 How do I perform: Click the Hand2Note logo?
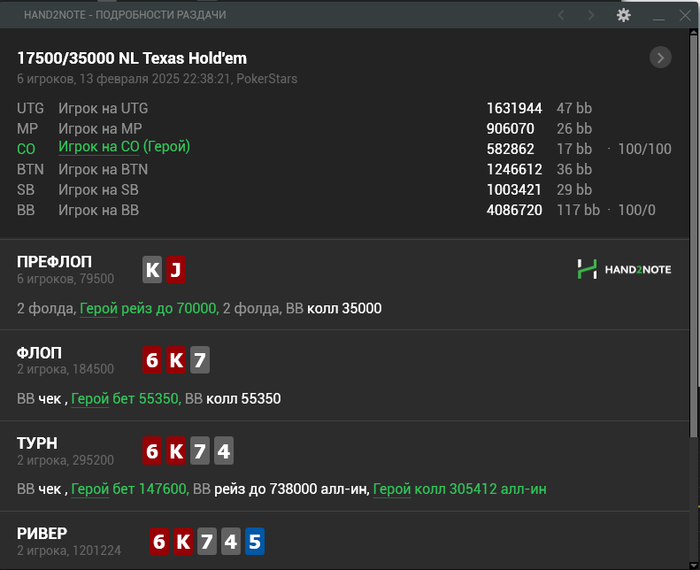click(x=624, y=269)
